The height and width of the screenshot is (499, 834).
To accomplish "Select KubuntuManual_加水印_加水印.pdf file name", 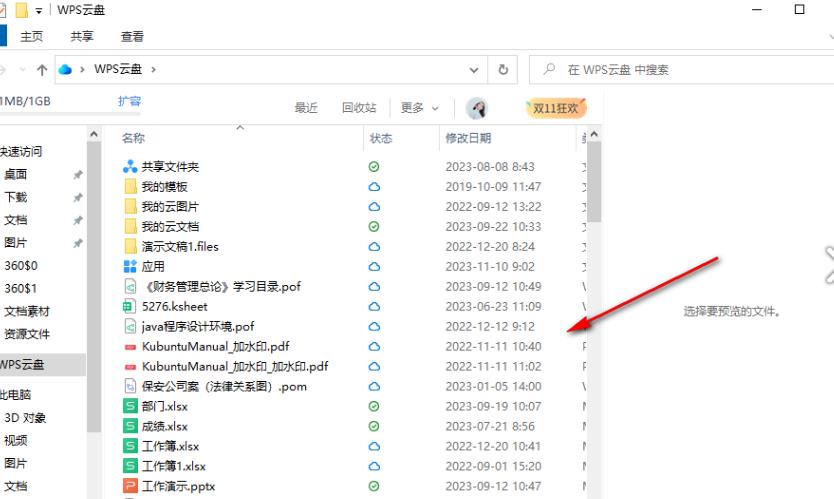I will point(235,367).
